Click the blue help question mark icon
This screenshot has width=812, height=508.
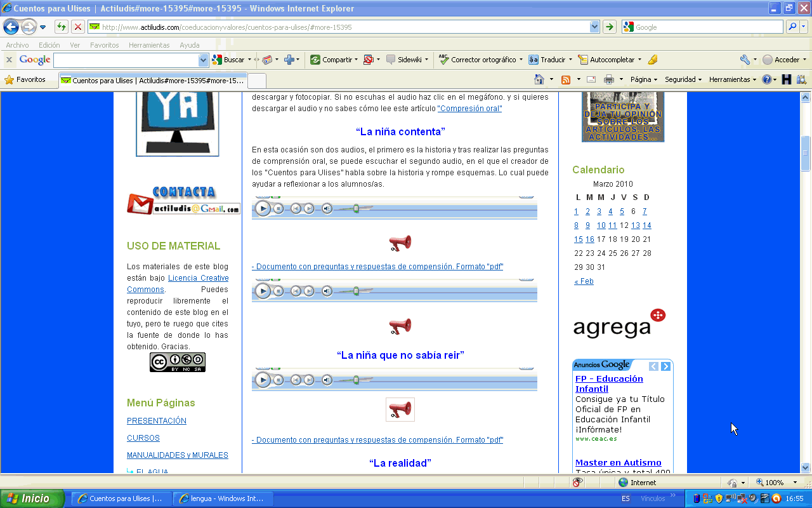766,79
